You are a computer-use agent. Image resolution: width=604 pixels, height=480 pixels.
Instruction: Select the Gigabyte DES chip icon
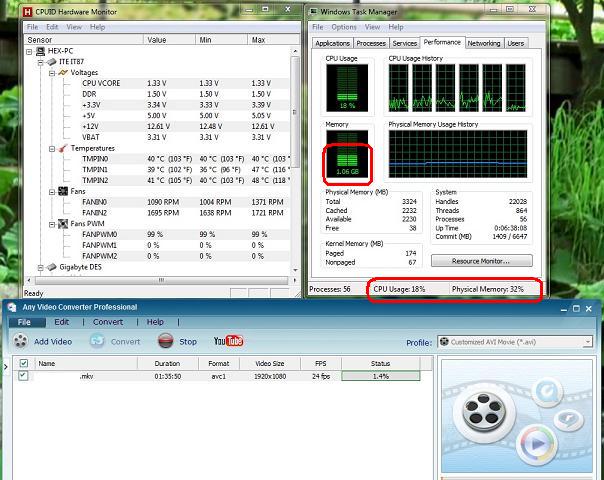tap(52, 267)
